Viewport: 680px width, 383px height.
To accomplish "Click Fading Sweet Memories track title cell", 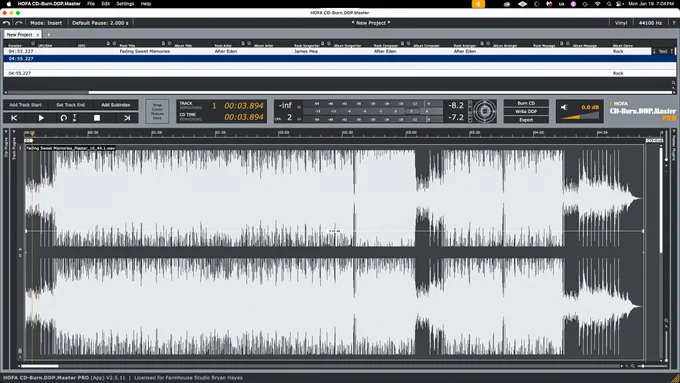I will tap(145, 51).
